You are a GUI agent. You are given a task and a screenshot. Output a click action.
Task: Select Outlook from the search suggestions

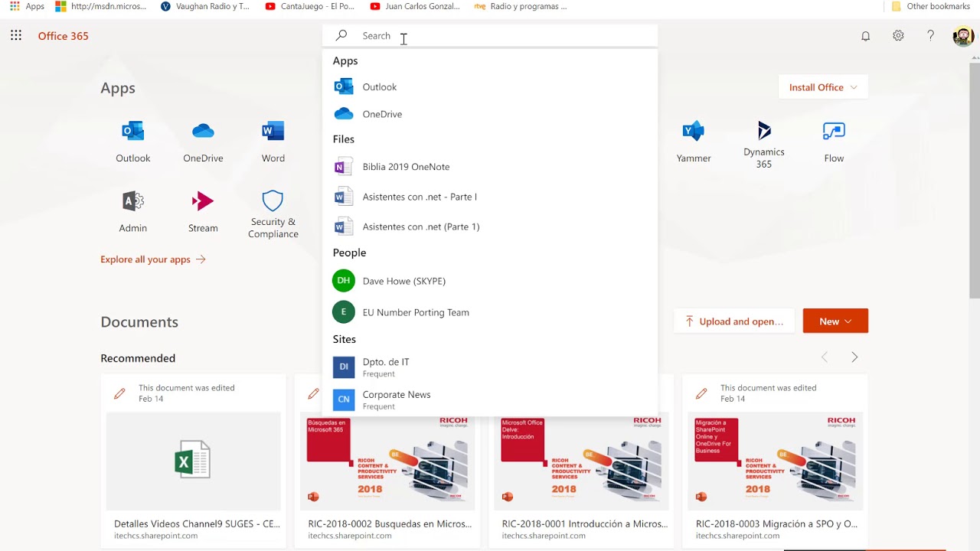tap(380, 86)
